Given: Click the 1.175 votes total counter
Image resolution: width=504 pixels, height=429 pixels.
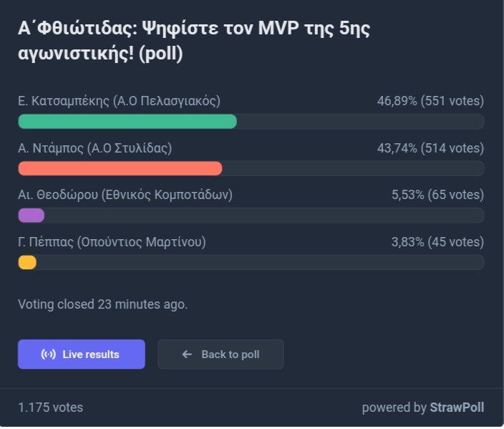Looking at the screenshot, I should click(50, 408).
